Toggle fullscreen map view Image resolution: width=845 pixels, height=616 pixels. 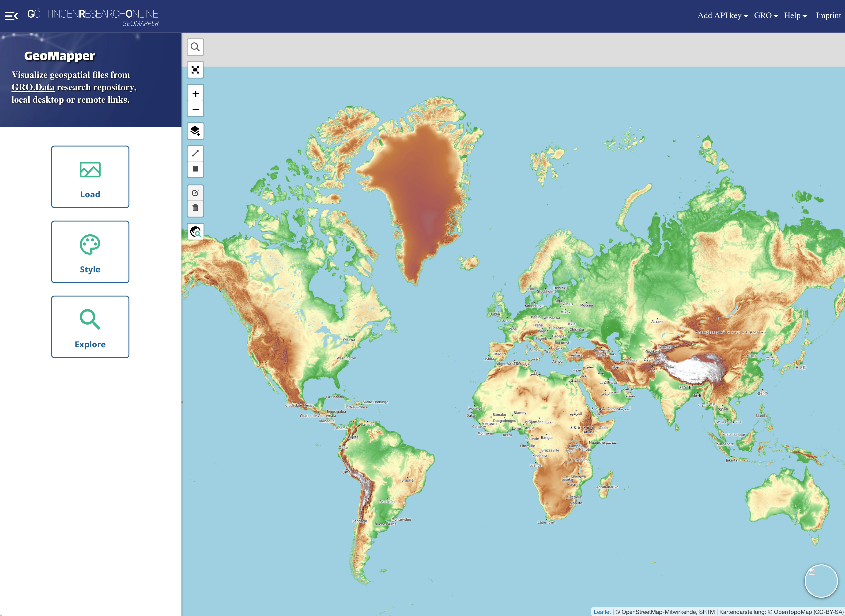pos(195,70)
